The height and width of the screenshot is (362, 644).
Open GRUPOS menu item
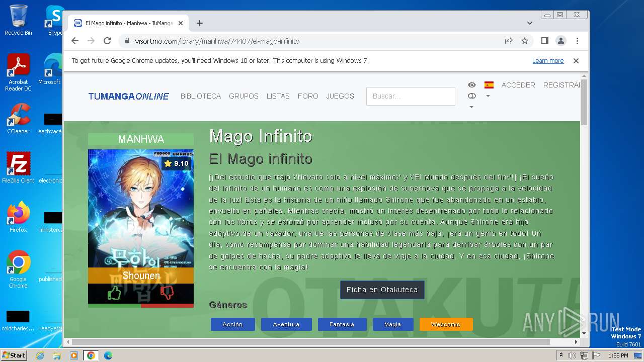244,96
